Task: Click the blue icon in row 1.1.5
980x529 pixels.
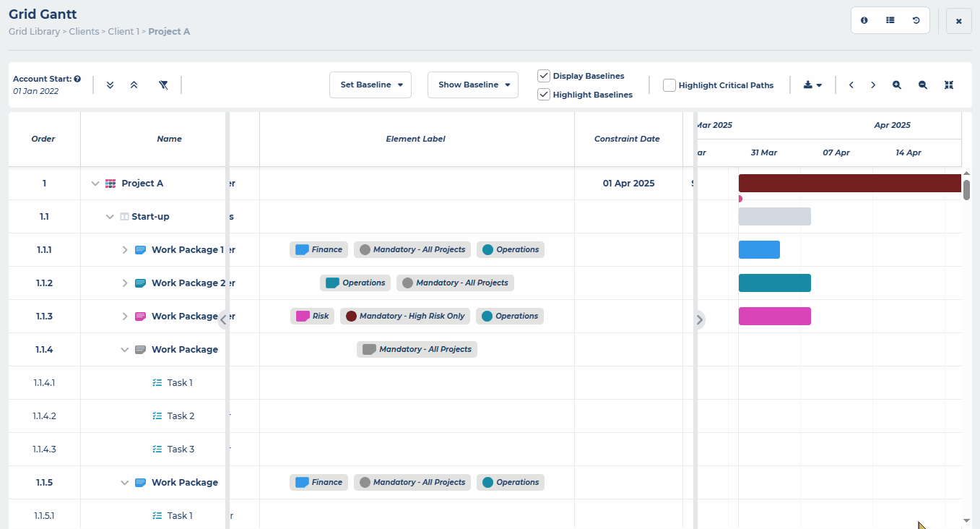Action: [141, 483]
